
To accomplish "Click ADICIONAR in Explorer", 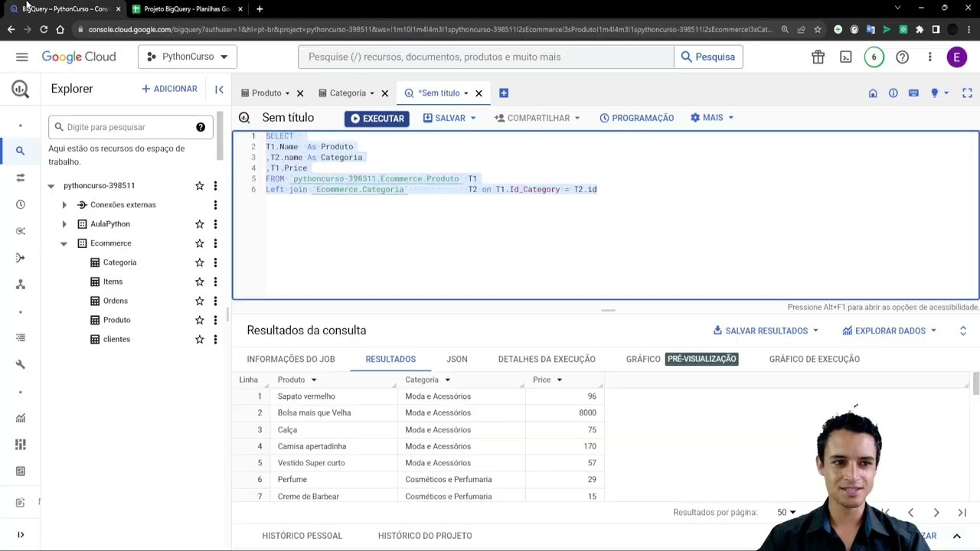I will pyautogui.click(x=169, y=89).
